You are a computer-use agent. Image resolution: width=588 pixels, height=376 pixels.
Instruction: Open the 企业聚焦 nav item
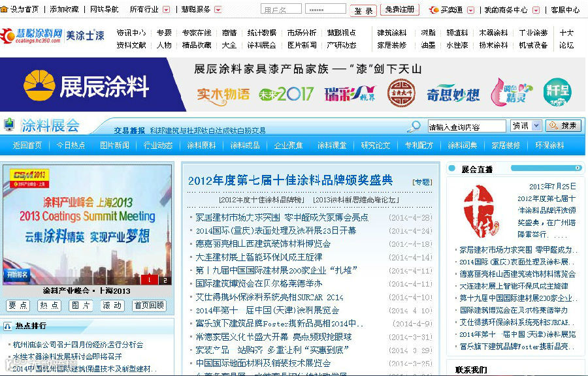[x=288, y=146]
